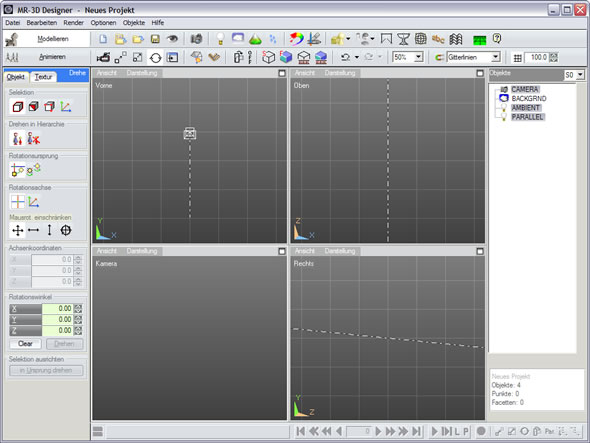Click the light bulb icon in toolbar
The height and width of the screenshot is (443, 590).
click(x=220, y=39)
